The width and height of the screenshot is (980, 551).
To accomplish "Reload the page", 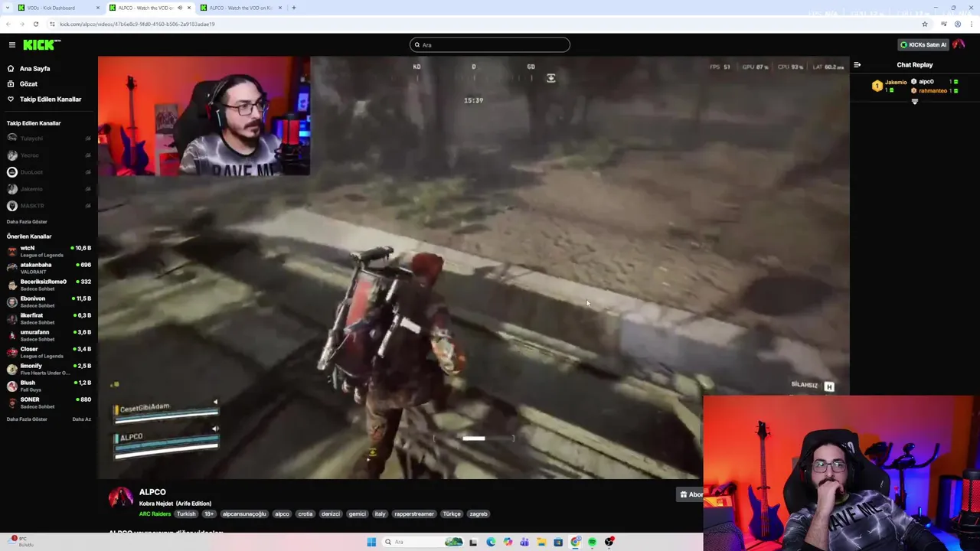I will coord(35,24).
